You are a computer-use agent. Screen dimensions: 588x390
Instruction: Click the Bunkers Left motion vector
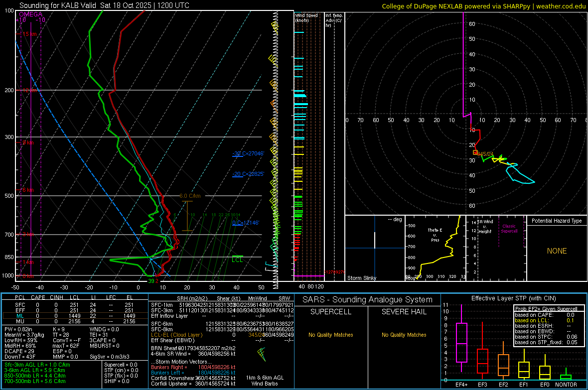193,373
